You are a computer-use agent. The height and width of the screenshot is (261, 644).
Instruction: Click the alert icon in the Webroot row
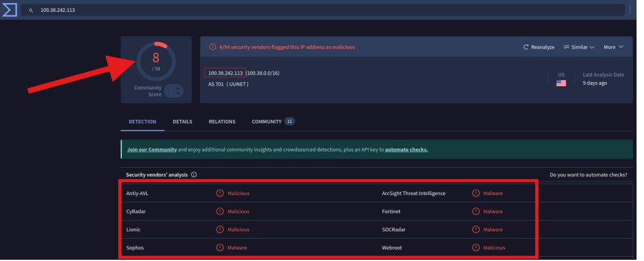coord(476,248)
